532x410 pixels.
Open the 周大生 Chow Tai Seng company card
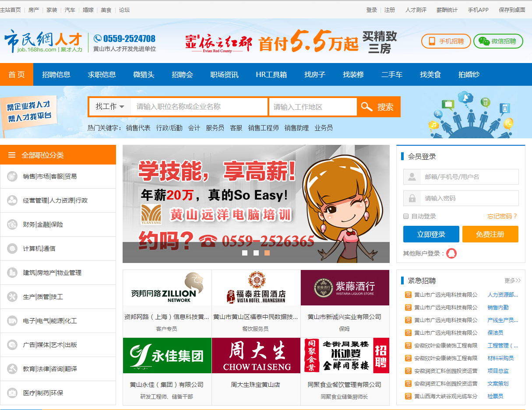(256, 371)
